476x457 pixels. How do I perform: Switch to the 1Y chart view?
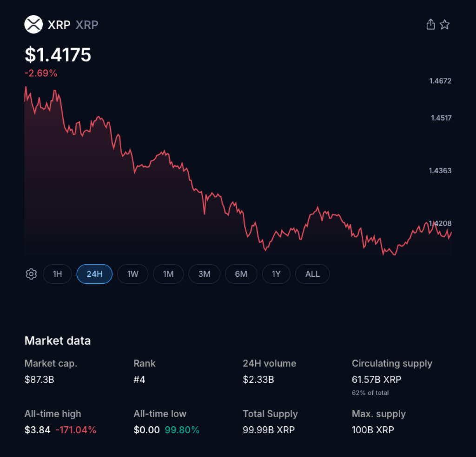click(x=276, y=274)
